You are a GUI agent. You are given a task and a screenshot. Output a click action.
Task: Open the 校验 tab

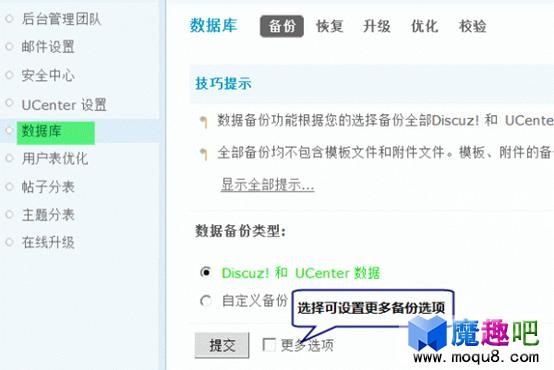point(472,26)
